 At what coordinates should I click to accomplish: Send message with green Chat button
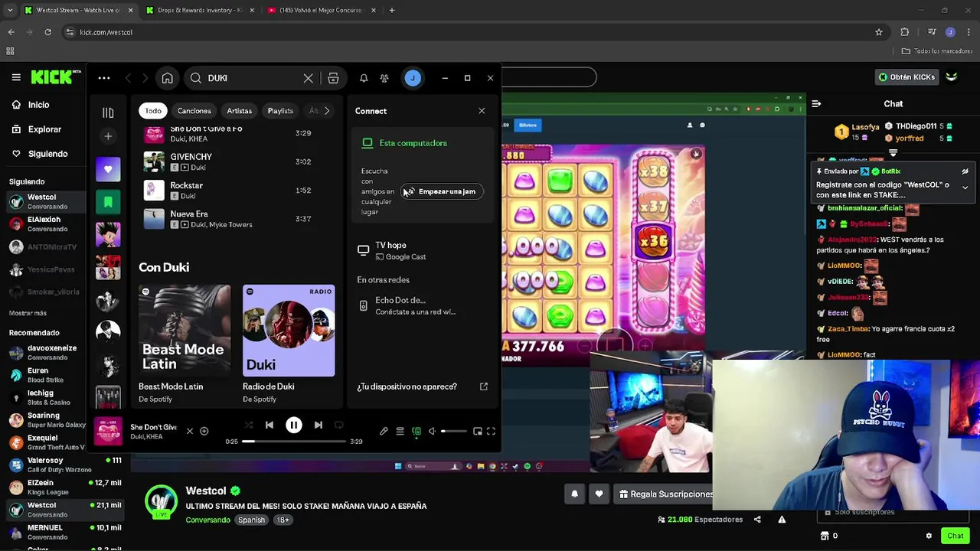tap(955, 536)
